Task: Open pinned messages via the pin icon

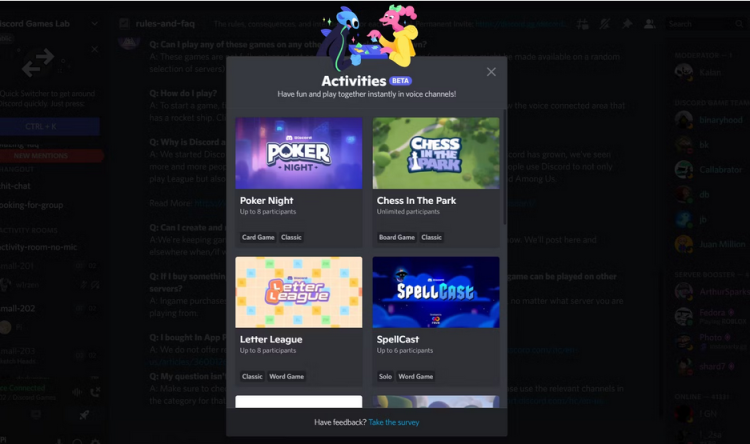Action: (x=627, y=23)
